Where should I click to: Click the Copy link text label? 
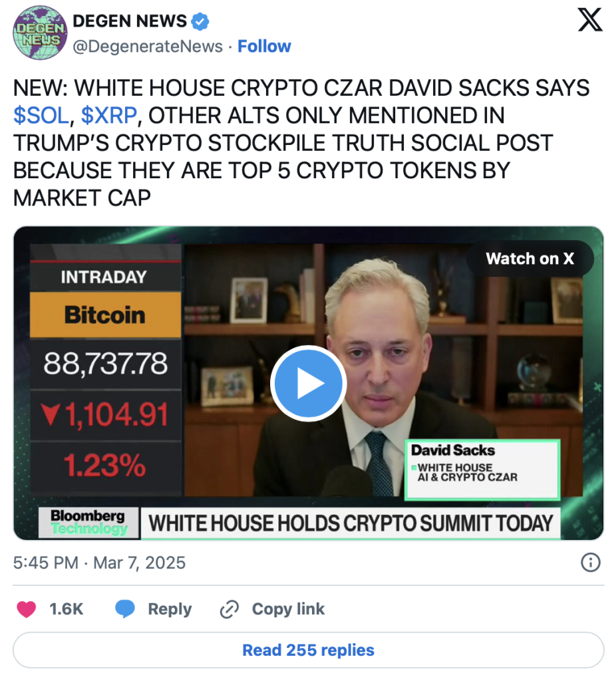(x=289, y=609)
